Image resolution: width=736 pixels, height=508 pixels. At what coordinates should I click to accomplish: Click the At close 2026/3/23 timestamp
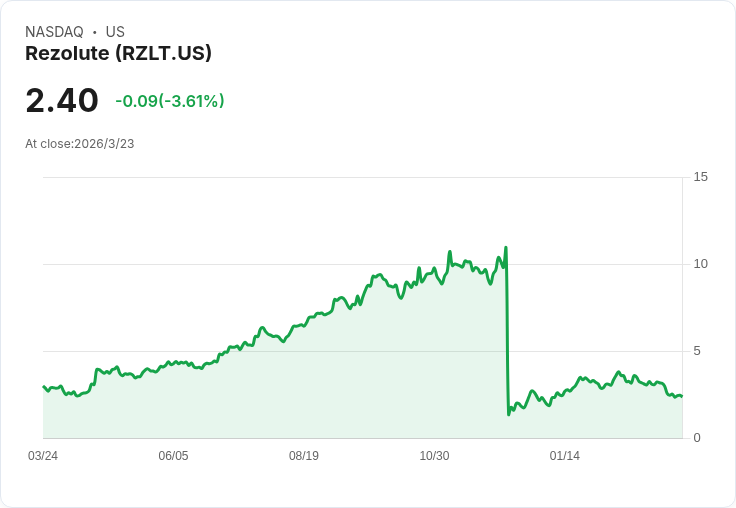80,144
